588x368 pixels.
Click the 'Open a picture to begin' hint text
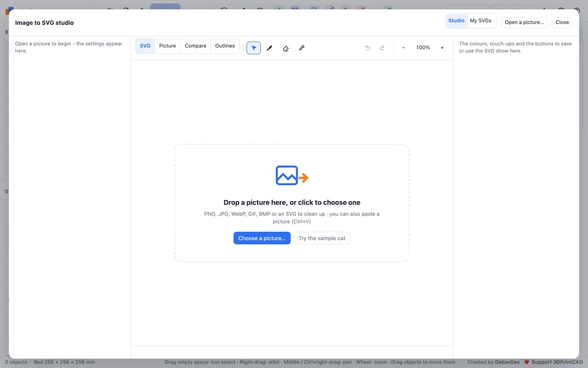pos(69,47)
